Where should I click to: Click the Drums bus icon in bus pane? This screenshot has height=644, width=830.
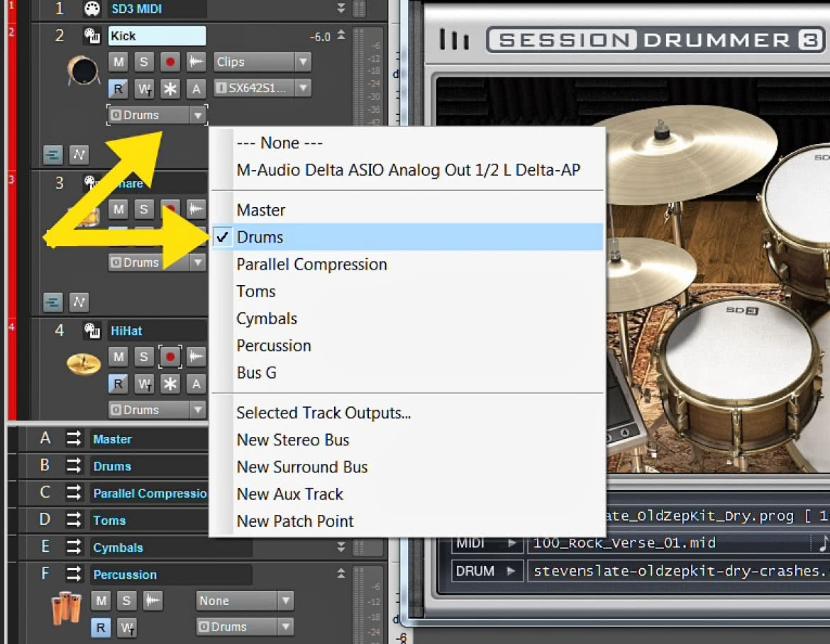74,466
